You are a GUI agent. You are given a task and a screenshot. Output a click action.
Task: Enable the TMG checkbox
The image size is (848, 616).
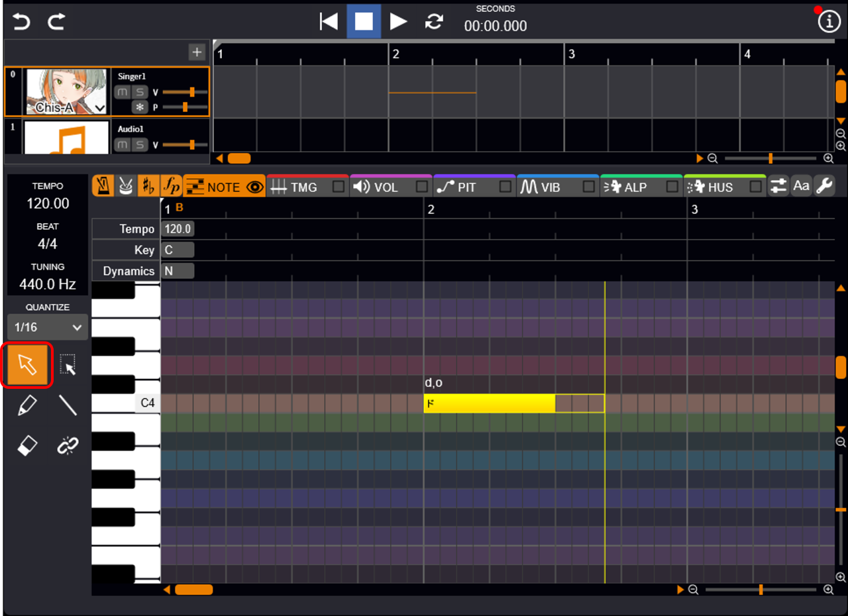339,187
